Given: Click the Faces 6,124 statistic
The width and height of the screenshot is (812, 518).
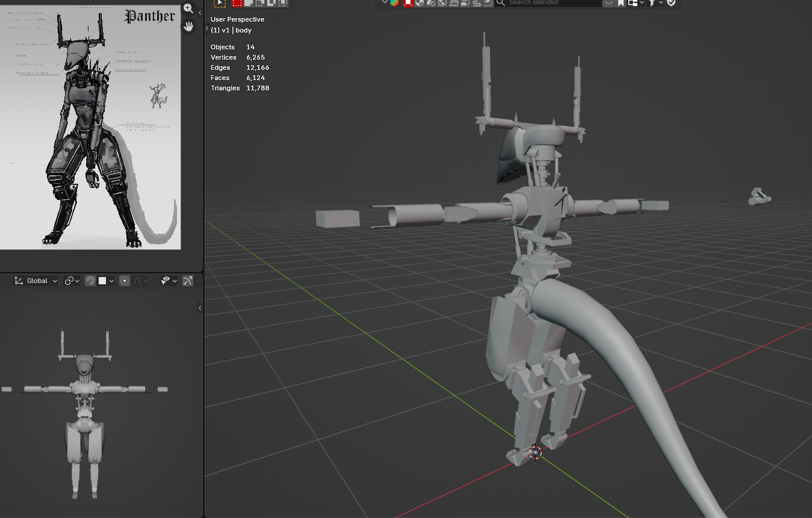Looking at the screenshot, I should (238, 78).
